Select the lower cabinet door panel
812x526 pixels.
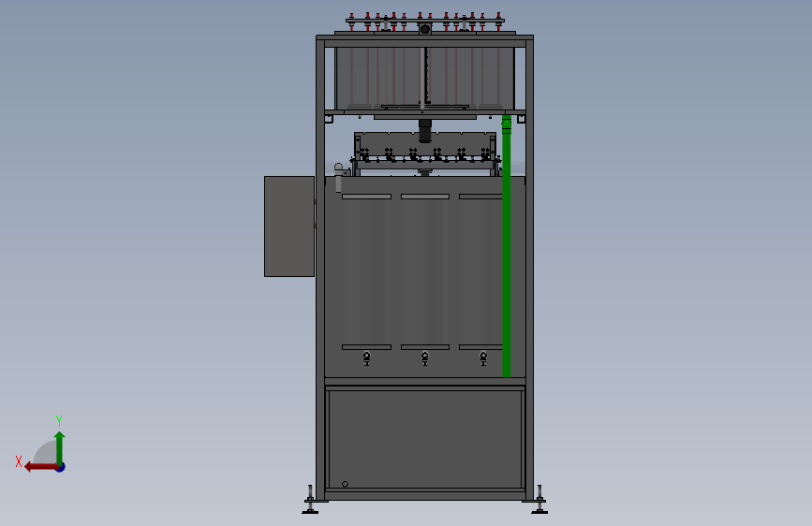tap(424, 439)
